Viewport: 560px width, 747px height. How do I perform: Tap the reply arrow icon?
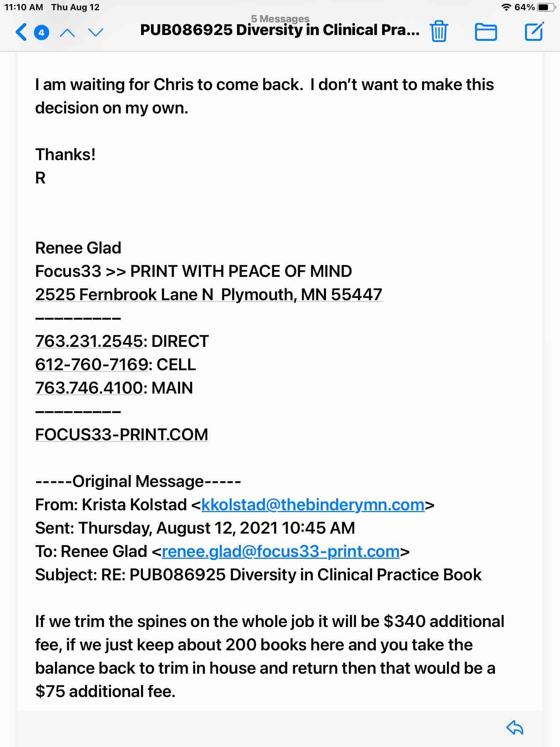(515, 728)
